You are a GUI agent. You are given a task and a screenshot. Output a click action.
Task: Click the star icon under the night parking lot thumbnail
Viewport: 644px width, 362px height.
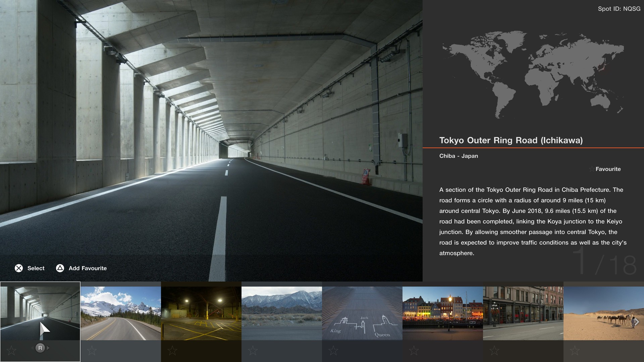(x=173, y=351)
